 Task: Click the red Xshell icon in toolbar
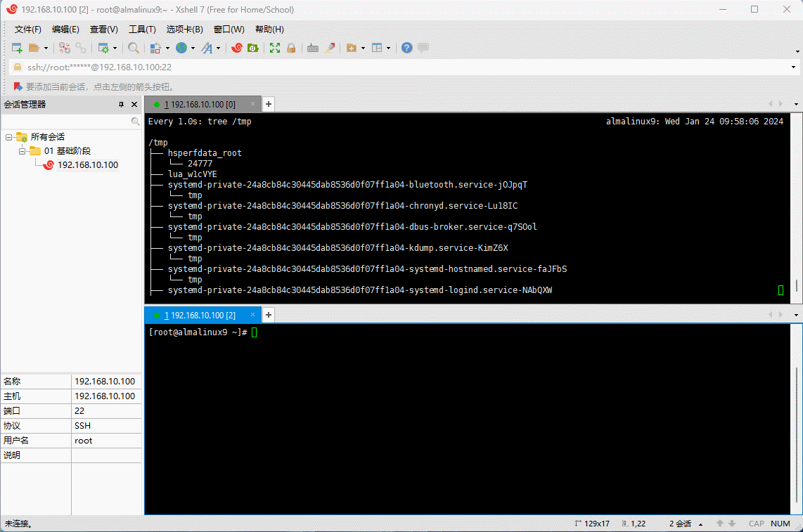click(x=237, y=48)
